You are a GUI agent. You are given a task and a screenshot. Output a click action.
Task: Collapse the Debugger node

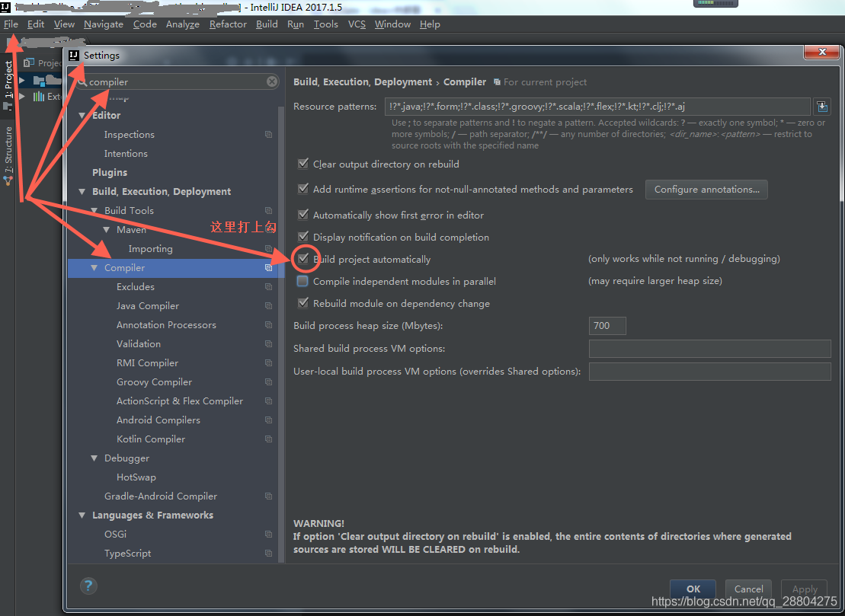point(94,458)
